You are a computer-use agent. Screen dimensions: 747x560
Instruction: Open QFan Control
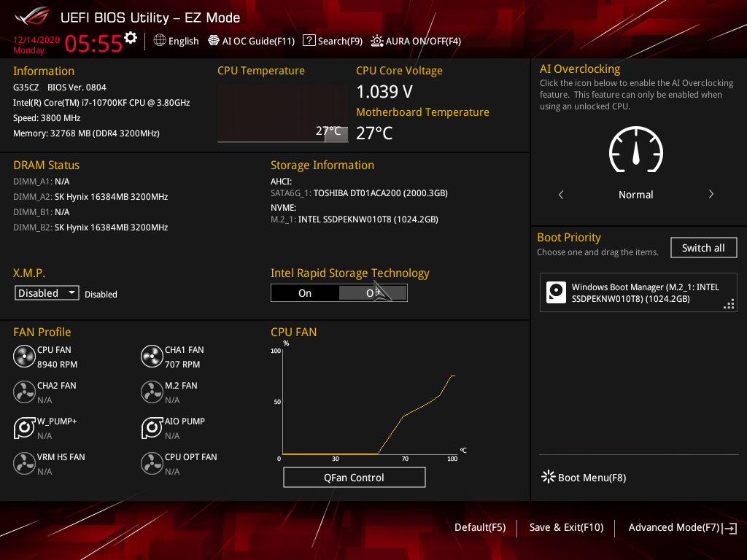[x=354, y=478]
